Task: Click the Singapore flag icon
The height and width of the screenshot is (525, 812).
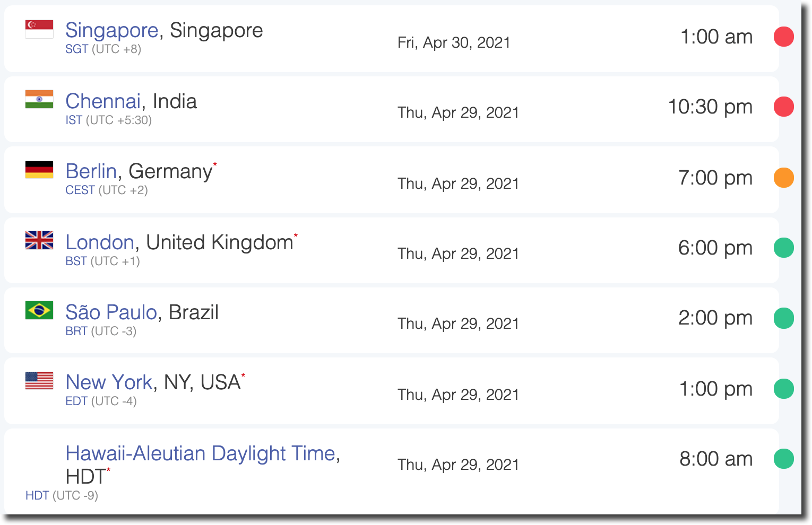Action: pyautogui.click(x=39, y=29)
